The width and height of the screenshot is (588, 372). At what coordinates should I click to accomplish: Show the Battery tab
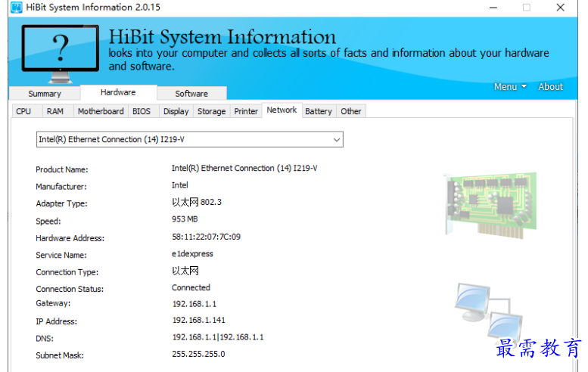[x=319, y=111]
